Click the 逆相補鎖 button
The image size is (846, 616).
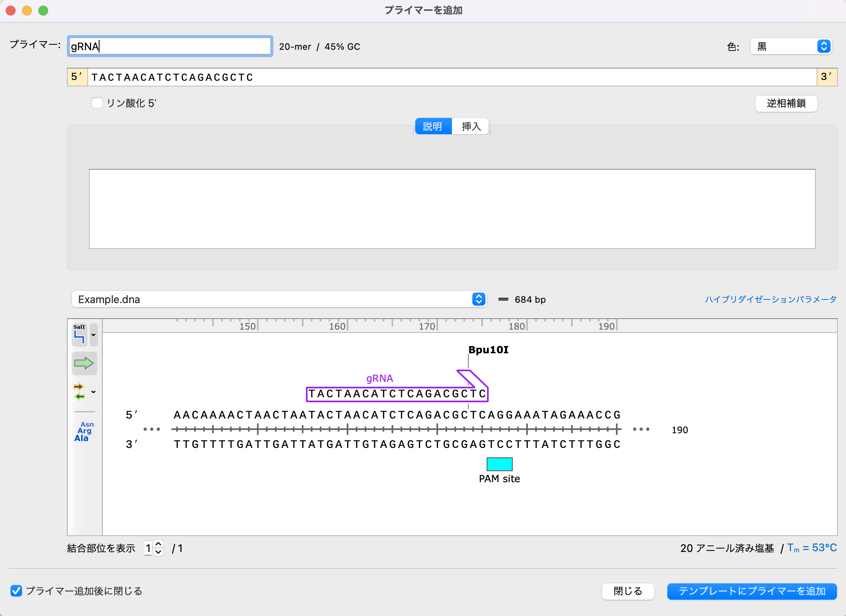click(x=786, y=103)
